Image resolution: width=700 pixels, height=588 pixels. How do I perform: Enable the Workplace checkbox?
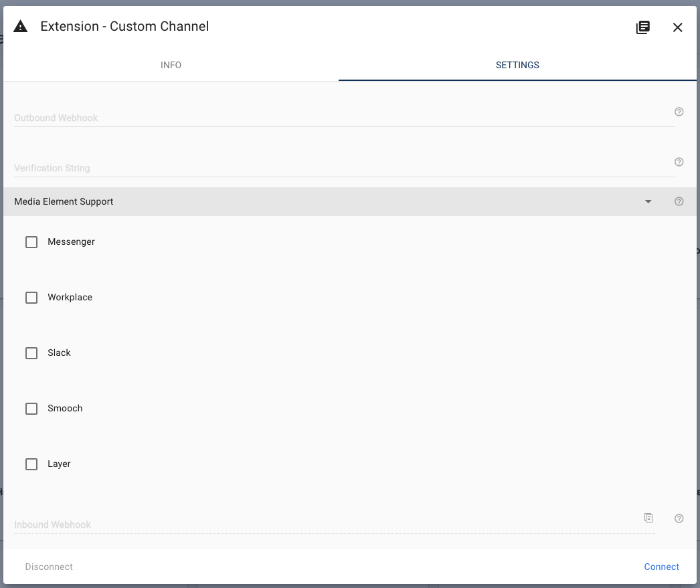coord(31,298)
